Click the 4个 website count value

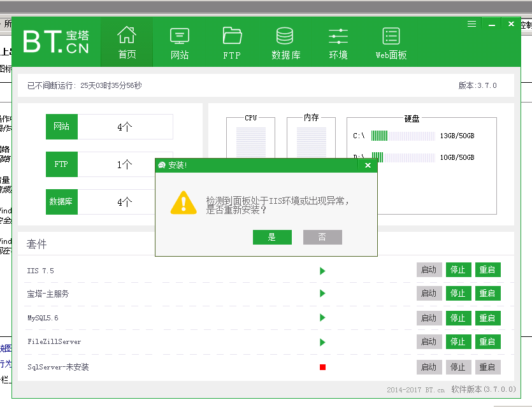[x=124, y=127]
